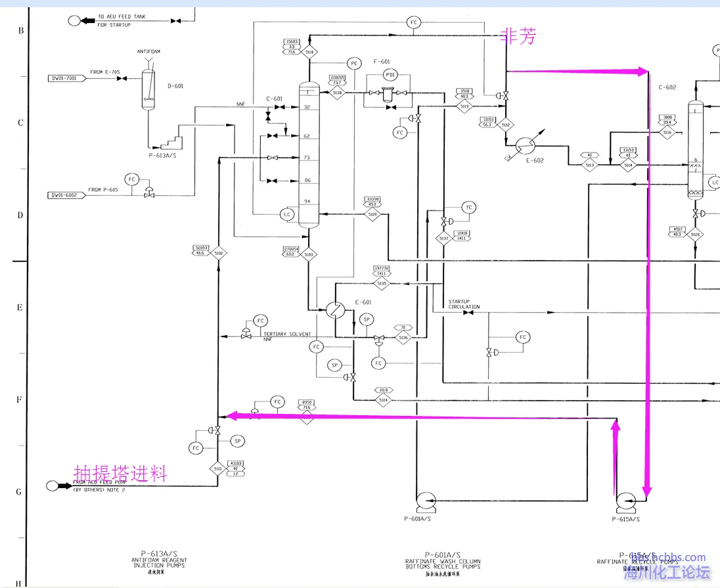
Task: Select stream number diamond 5102
Action: click(218, 252)
